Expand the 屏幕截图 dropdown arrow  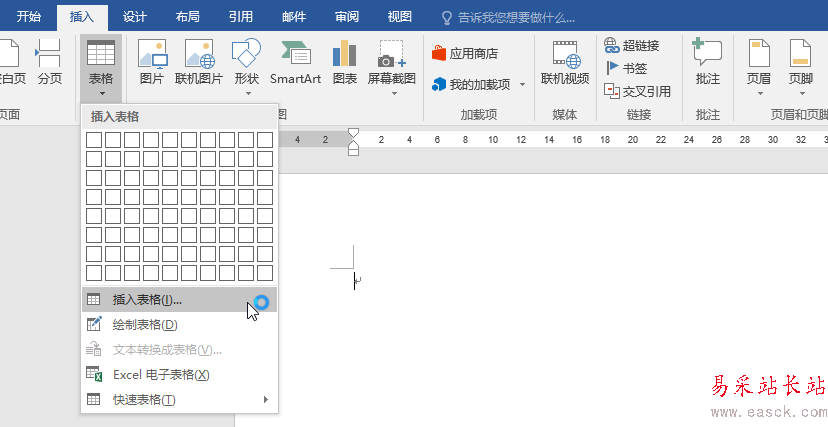coord(394,94)
